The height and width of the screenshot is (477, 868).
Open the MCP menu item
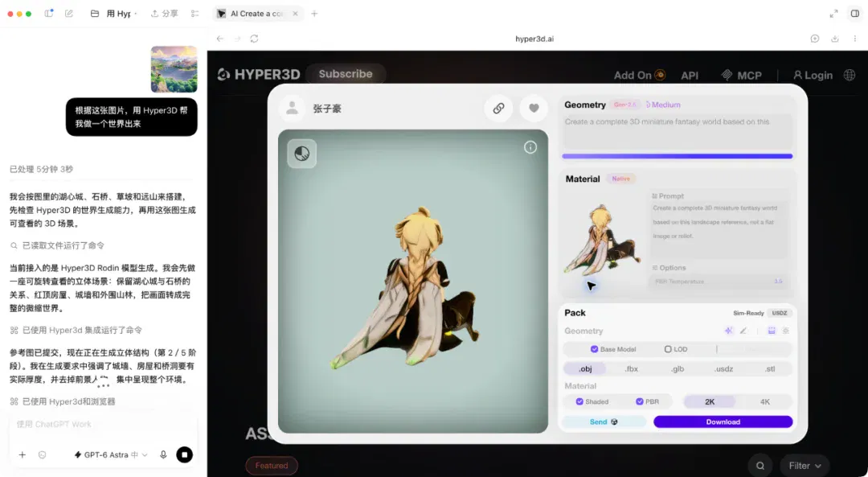point(742,76)
